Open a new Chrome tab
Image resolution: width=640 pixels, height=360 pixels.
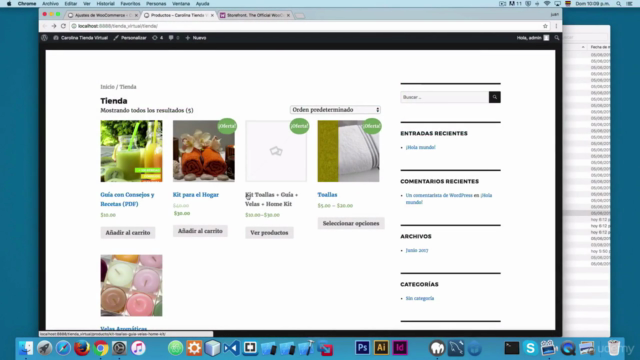pos(300,16)
